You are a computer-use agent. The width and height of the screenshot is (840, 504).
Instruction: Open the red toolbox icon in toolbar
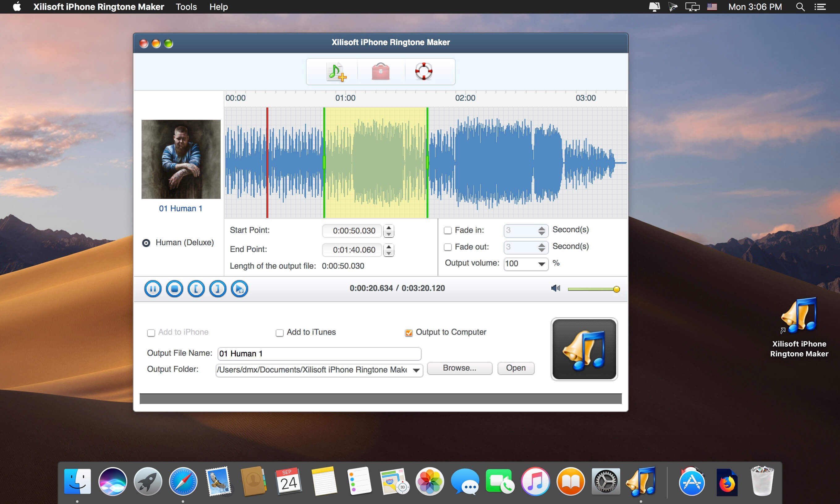pyautogui.click(x=380, y=71)
